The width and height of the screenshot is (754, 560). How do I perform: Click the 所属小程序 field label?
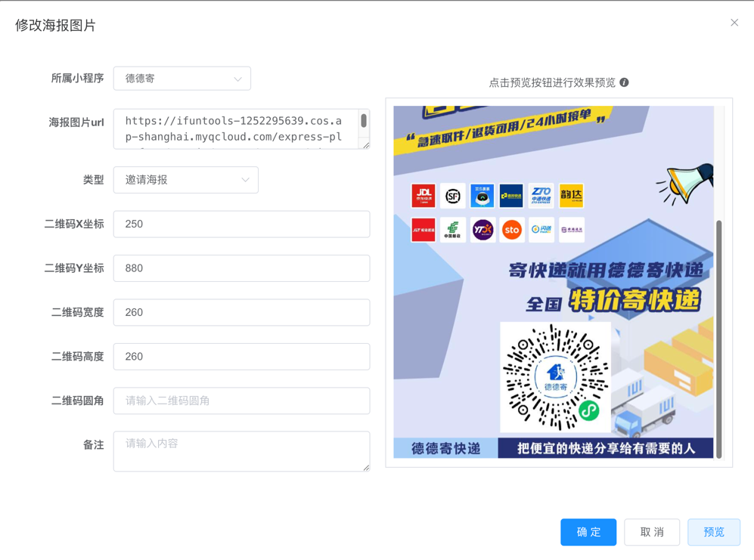click(77, 79)
